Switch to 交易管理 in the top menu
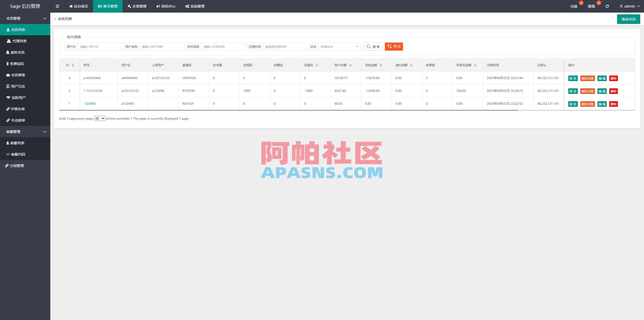 (137, 6)
